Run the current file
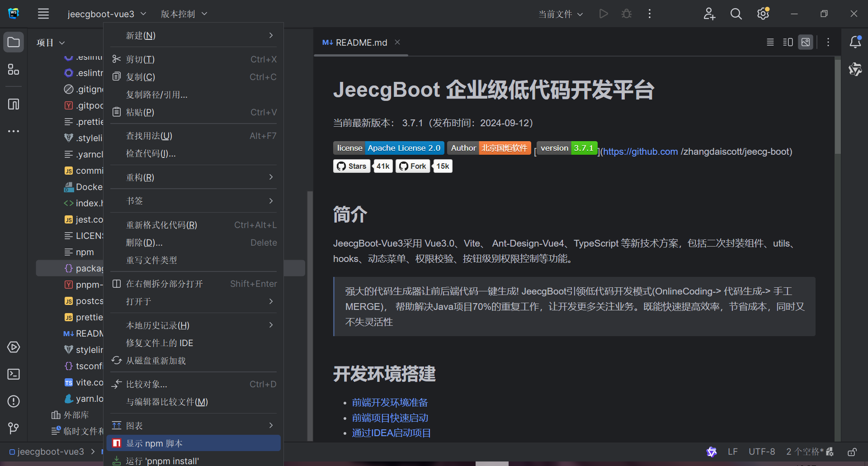 point(604,14)
